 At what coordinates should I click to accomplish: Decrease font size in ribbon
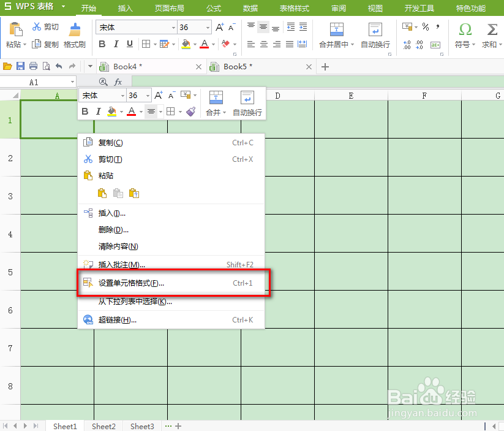click(231, 28)
